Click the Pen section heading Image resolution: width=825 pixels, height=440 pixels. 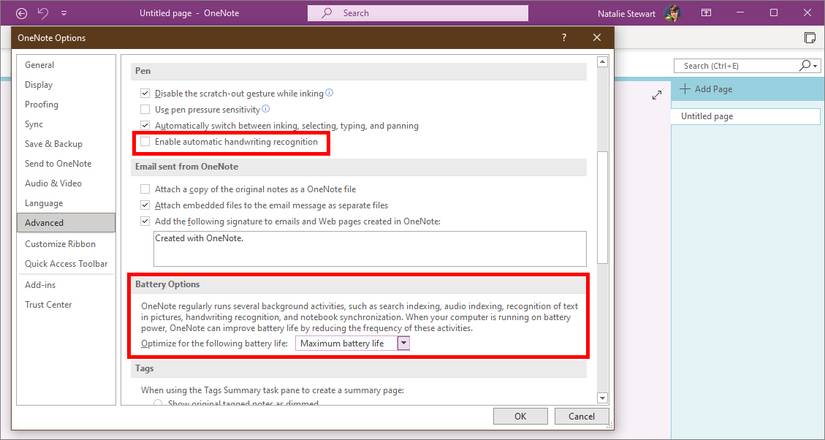143,71
